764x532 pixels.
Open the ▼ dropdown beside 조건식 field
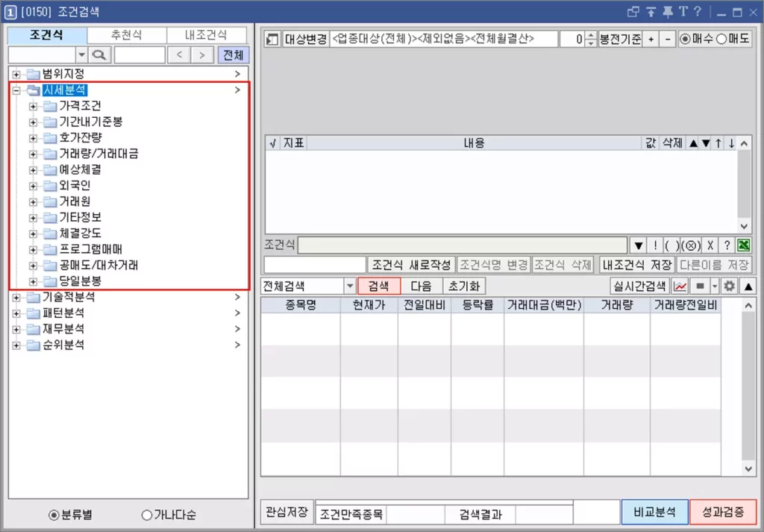coord(639,245)
